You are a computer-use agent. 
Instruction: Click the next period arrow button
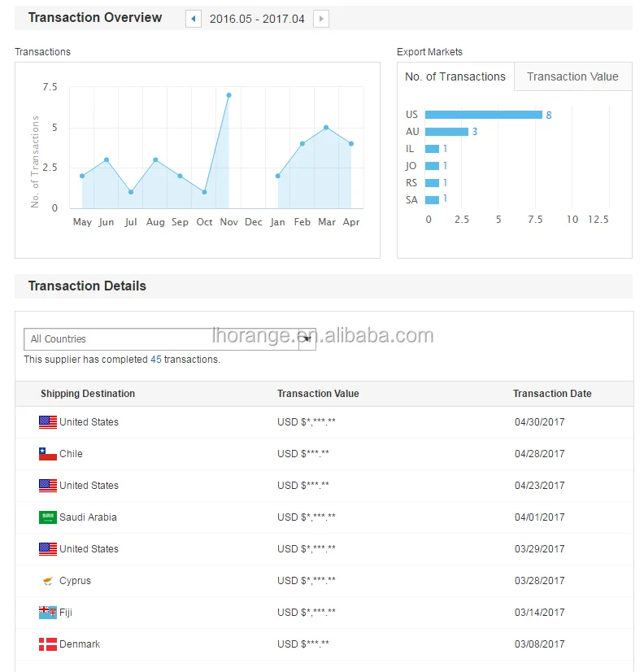pos(321,19)
